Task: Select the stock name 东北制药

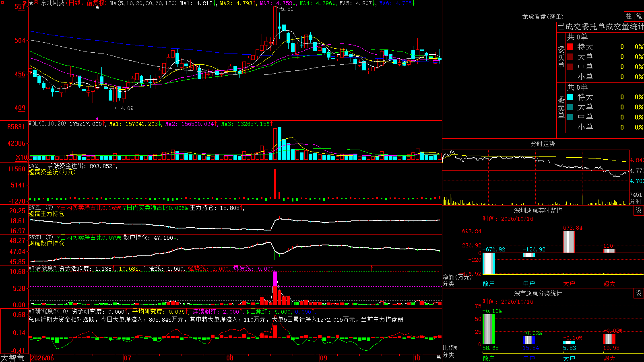Action: (x=52, y=3)
